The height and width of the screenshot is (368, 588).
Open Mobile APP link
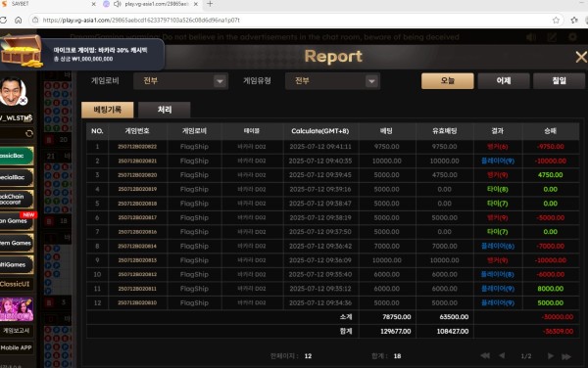[17, 348]
